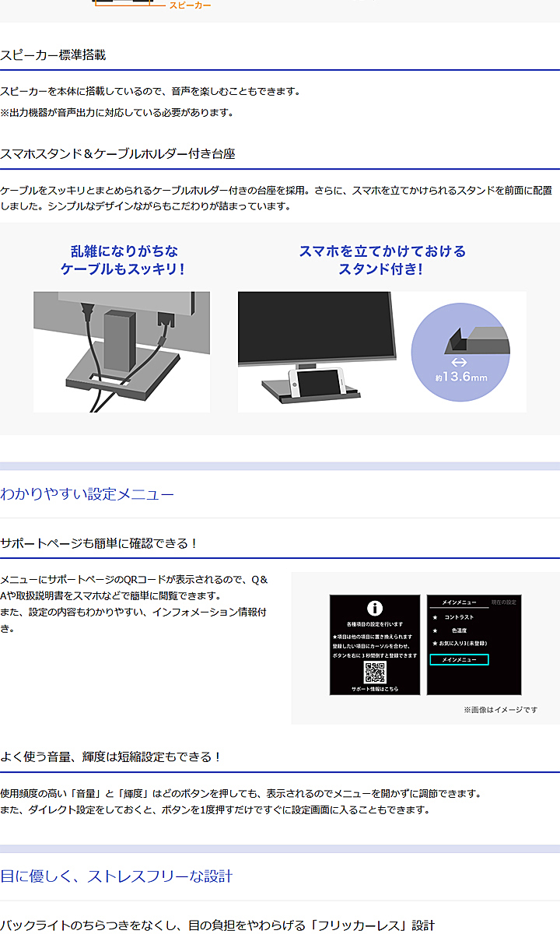Image resolution: width=560 pixels, height=934 pixels.
Task: Click the sentence beginning また、ダイレクト設定をしておくと
Action: click(215, 810)
